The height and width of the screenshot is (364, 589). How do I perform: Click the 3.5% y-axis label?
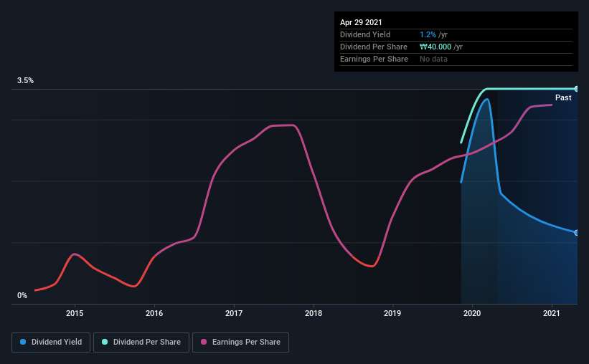coord(26,81)
